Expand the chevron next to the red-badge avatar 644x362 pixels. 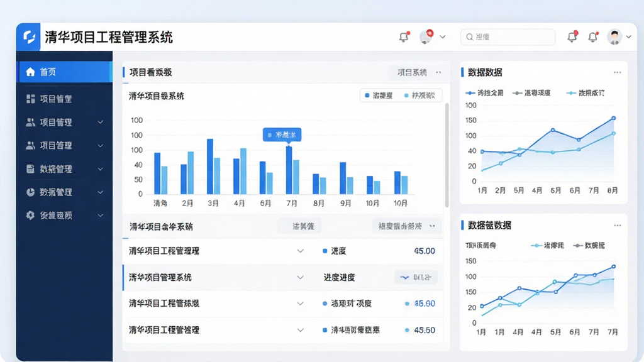click(x=442, y=37)
